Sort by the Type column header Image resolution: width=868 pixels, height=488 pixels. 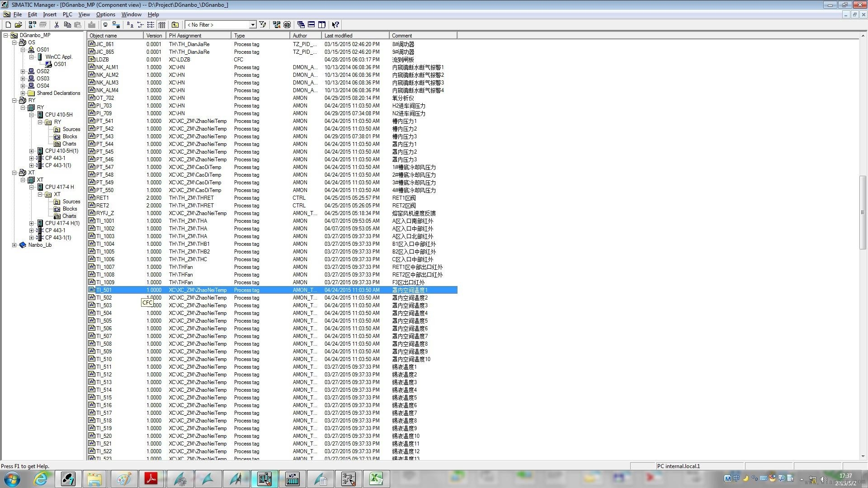coord(260,36)
